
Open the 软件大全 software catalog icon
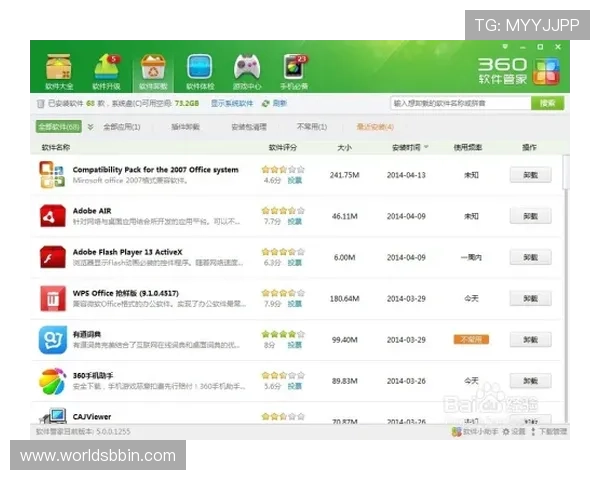[60, 69]
